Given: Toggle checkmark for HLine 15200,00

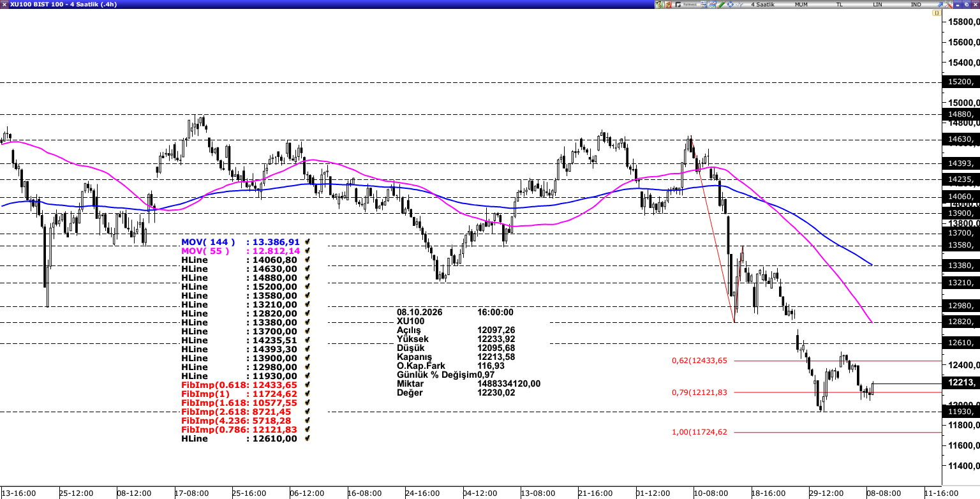Looking at the screenshot, I should 308,287.
